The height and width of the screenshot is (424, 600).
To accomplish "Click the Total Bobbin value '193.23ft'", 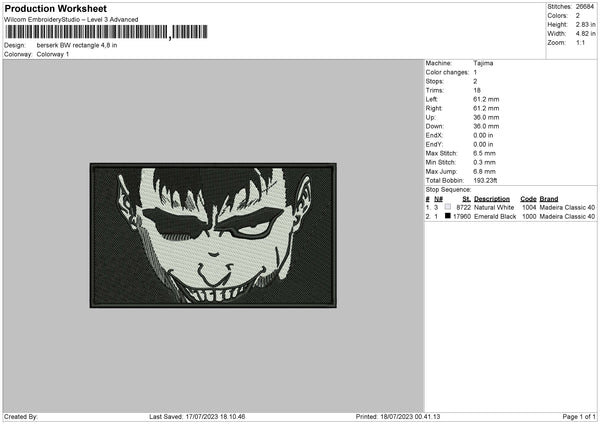I will click(485, 181).
